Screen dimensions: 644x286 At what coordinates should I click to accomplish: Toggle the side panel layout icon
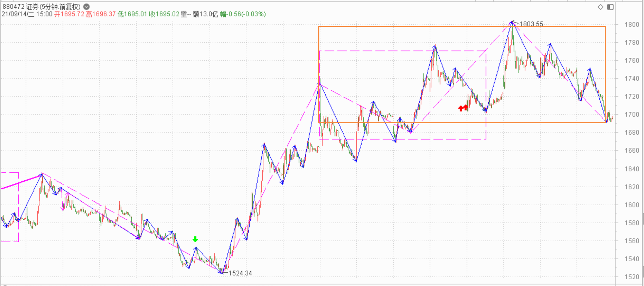pos(610,7)
